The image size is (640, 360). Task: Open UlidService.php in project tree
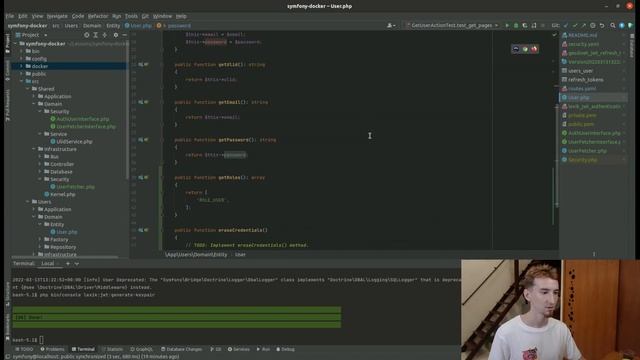click(x=74, y=142)
